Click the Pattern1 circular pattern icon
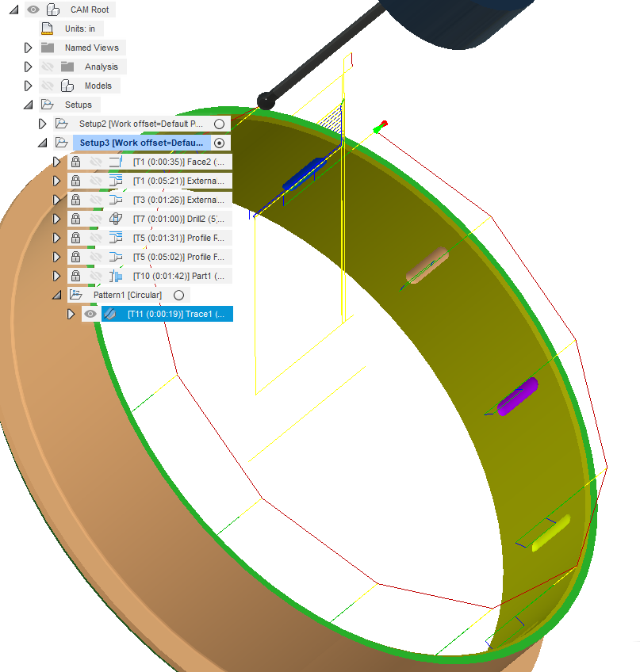Image resolution: width=640 pixels, height=672 pixels. click(75, 294)
